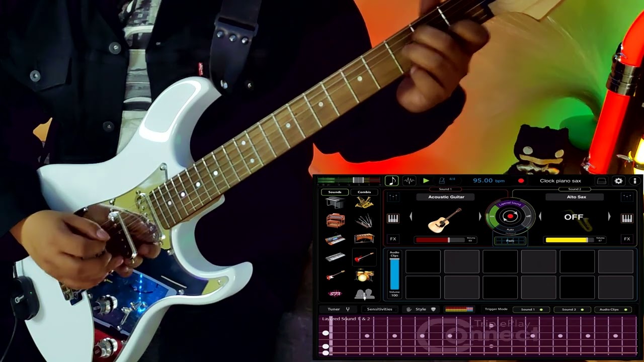Viewport: 644px width, 362px height.
Task: Open the Style picking options
Action: click(421, 309)
